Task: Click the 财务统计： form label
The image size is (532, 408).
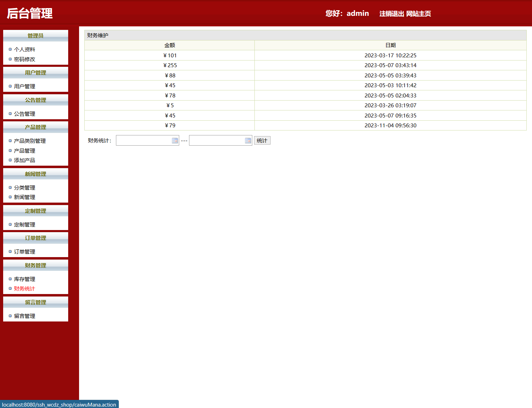Action: click(x=100, y=141)
